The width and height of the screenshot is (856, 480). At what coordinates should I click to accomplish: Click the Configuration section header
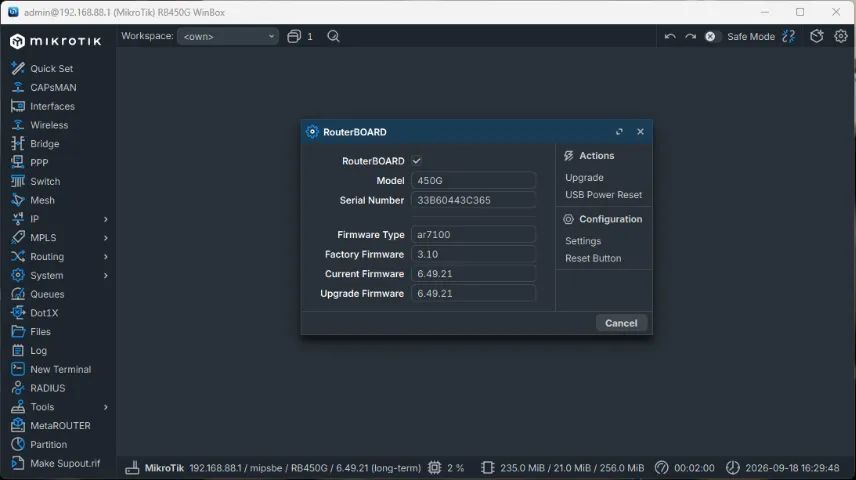603,219
